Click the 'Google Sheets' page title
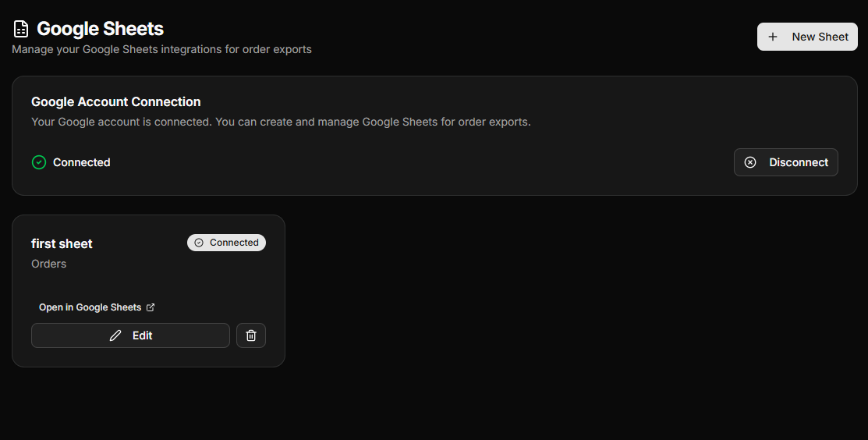This screenshot has width=868, height=440. [100, 29]
